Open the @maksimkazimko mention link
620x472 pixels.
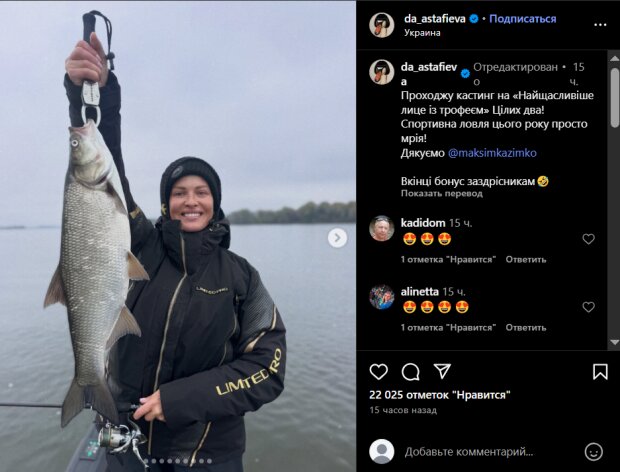tap(492, 153)
